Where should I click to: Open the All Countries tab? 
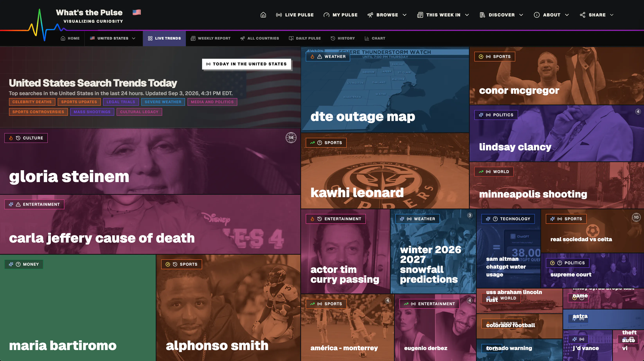260,38
